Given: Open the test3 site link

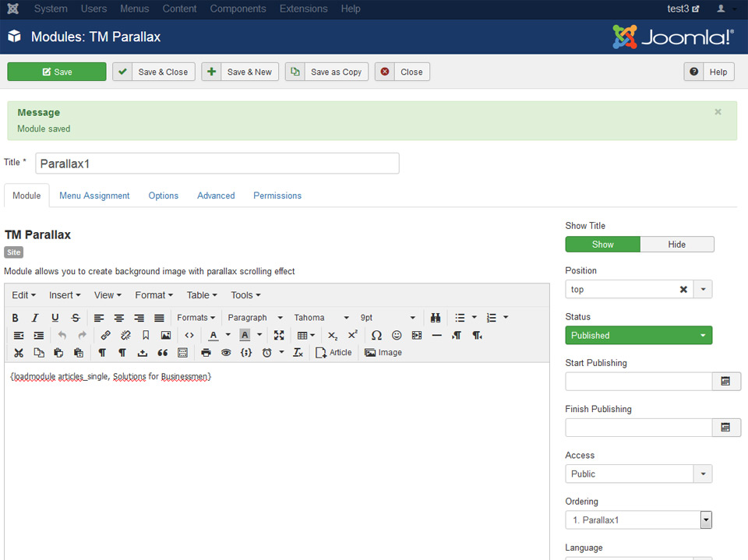Looking at the screenshot, I should 683,9.
